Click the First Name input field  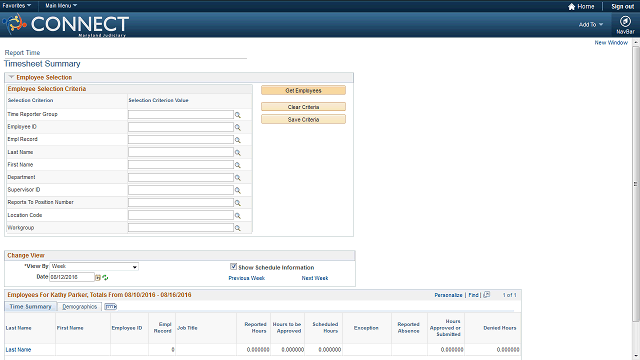[x=181, y=165]
